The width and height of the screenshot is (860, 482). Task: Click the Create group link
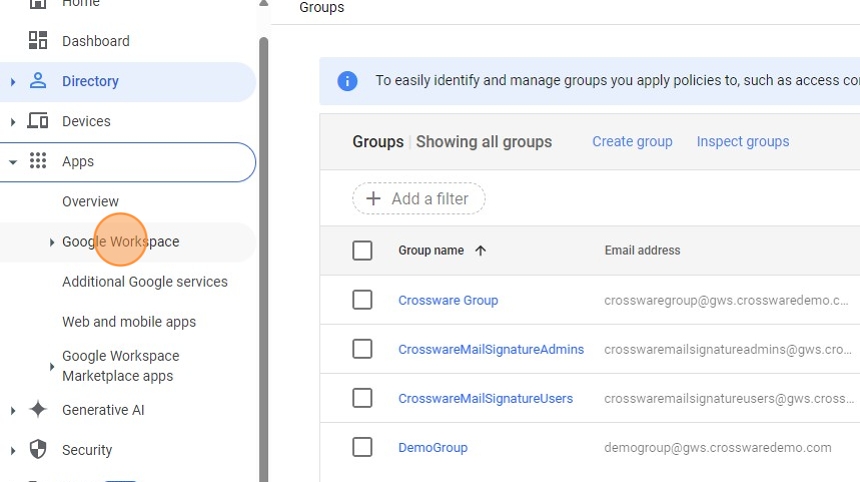(632, 141)
